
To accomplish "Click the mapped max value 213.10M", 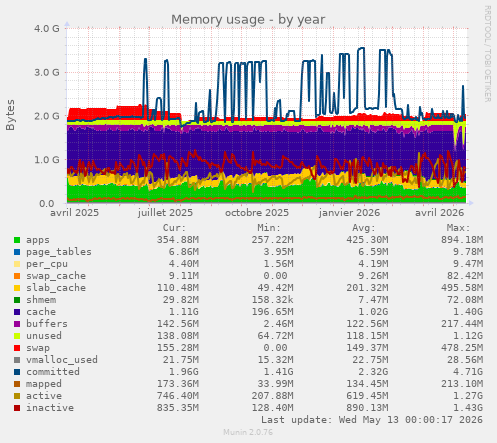I will 462,384.
